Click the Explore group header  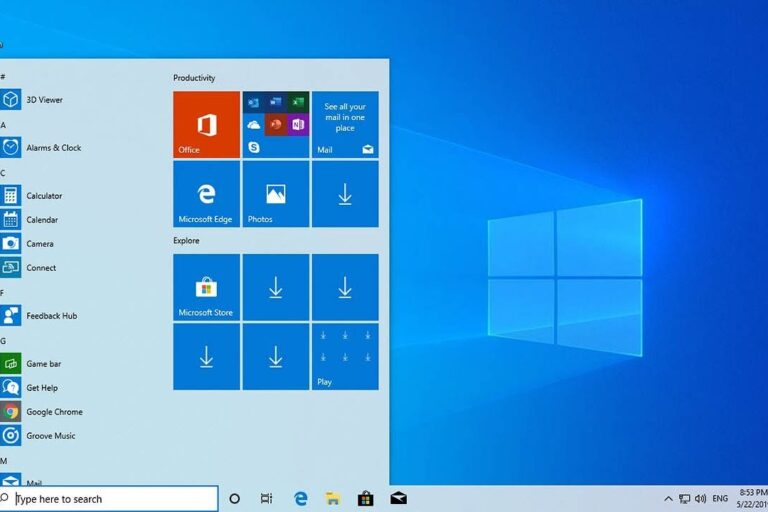click(x=186, y=241)
